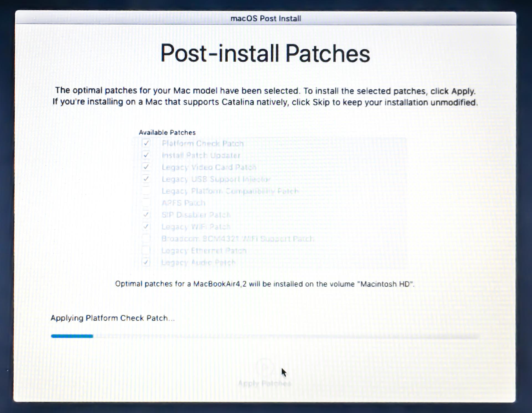Uncheck the Platform Check Patch checkbox
The image size is (532, 413).
coord(146,143)
